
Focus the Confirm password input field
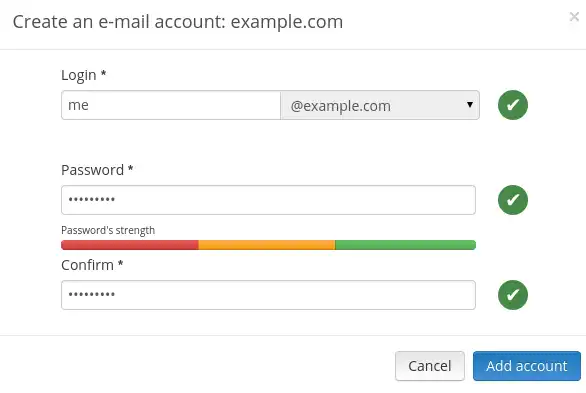click(268, 295)
